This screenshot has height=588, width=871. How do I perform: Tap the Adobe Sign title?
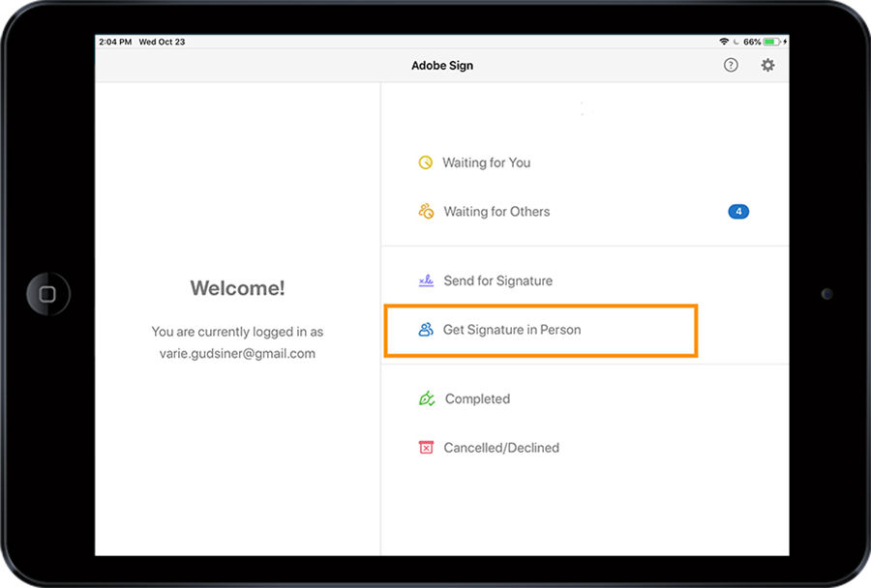[x=442, y=66]
